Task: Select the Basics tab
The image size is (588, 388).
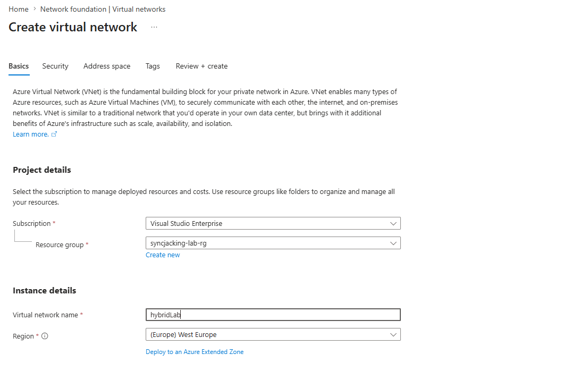Action: (x=19, y=66)
